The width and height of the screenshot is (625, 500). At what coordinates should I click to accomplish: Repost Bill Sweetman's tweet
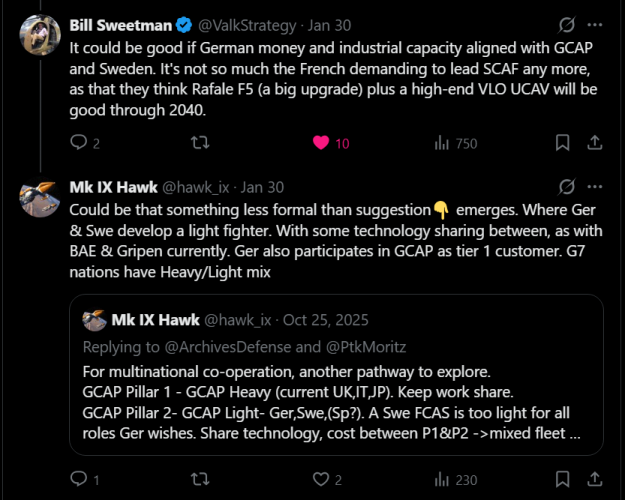coord(200,143)
